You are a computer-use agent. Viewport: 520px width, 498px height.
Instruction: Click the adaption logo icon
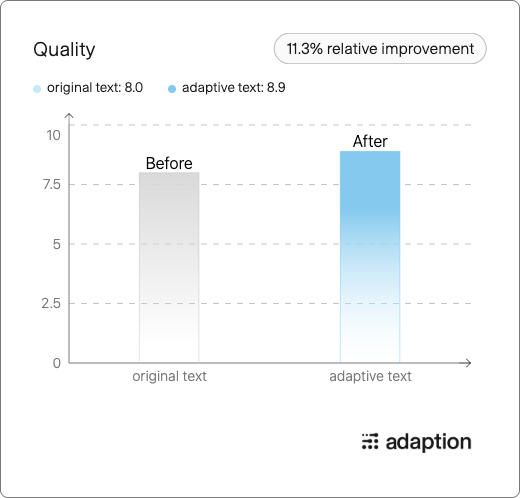[x=370, y=441]
